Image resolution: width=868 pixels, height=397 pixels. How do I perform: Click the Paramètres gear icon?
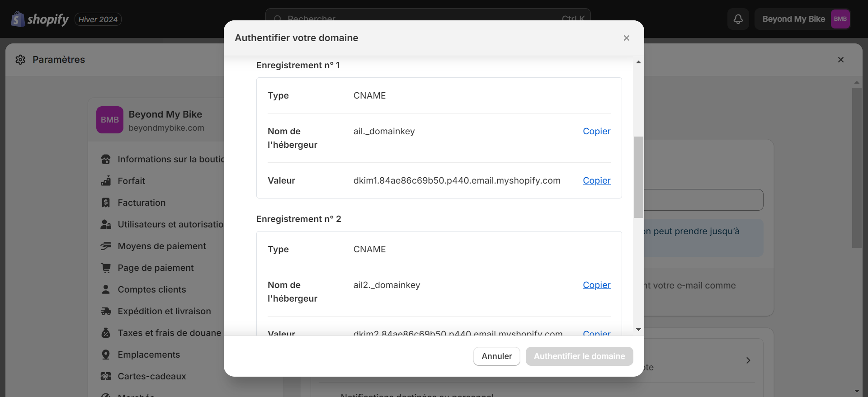[20, 60]
